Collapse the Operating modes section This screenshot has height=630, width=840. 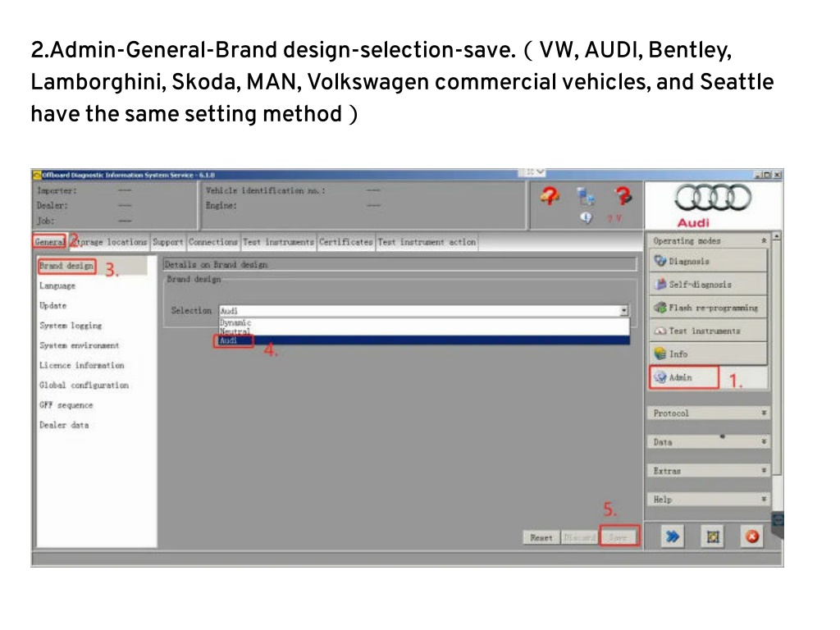coord(764,240)
